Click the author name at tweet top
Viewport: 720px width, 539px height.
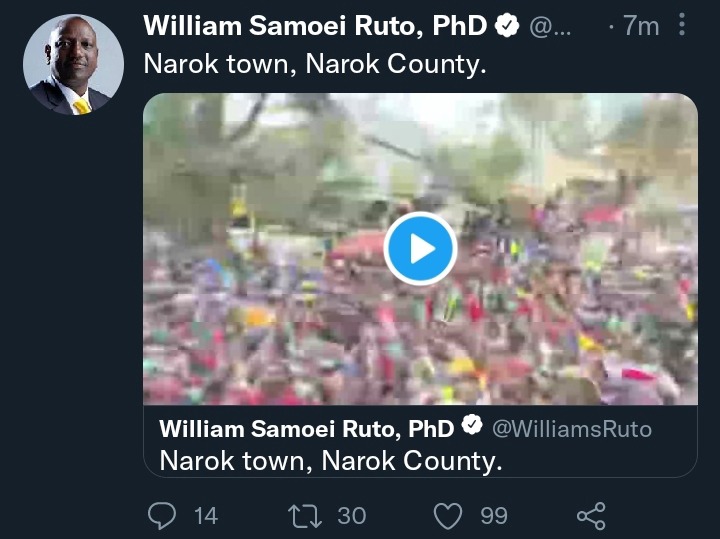pyautogui.click(x=315, y=26)
